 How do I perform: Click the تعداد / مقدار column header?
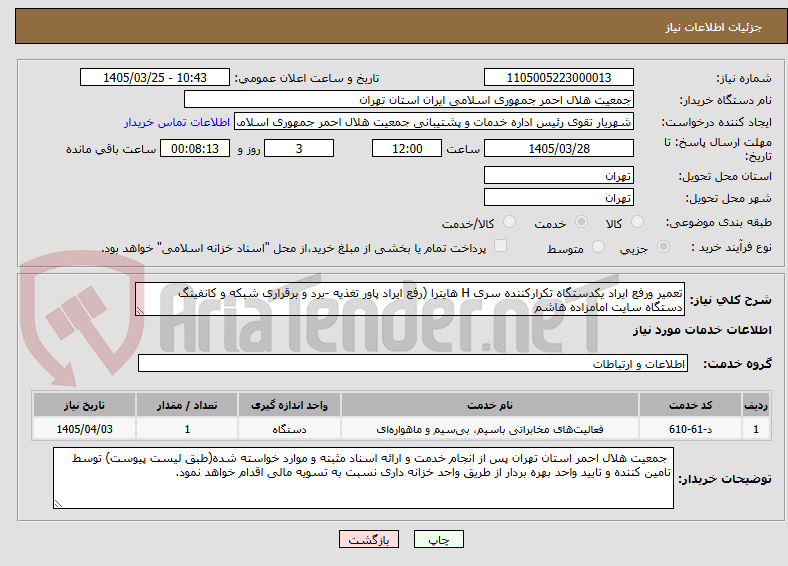pyautogui.click(x=187, y=405)
